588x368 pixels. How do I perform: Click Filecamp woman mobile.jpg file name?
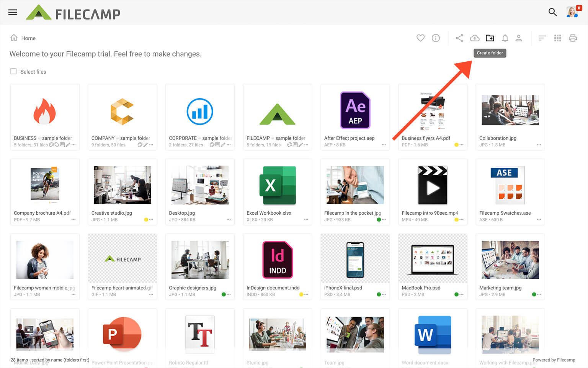tap(44, 287)
